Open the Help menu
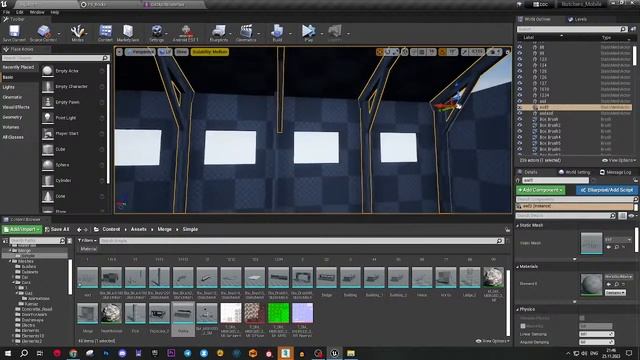Screen dimensions: 640x360 pos(55,12)
